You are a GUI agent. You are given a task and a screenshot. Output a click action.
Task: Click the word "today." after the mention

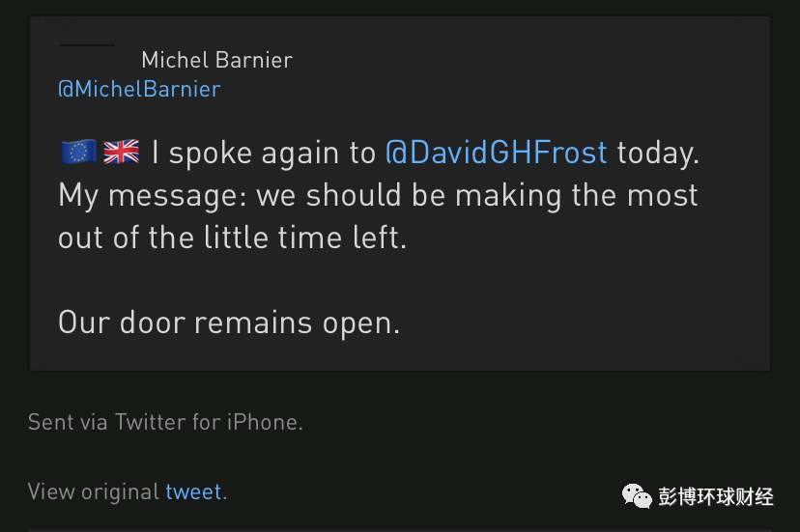click(x=658, y=153)
